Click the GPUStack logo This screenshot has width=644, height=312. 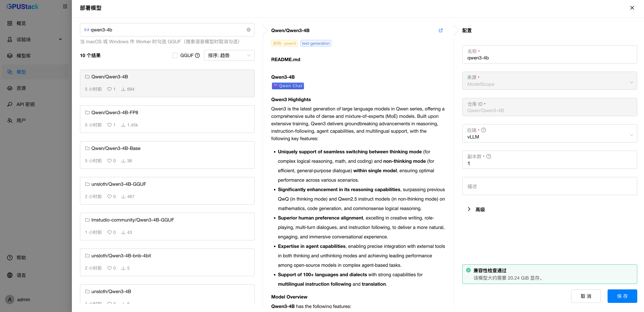[x=22, y=7]
